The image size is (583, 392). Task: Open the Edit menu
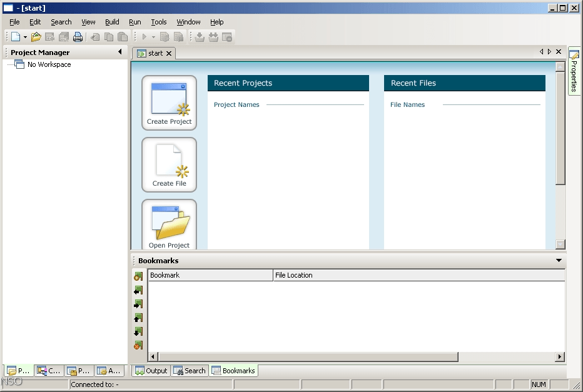coord(35,22)
